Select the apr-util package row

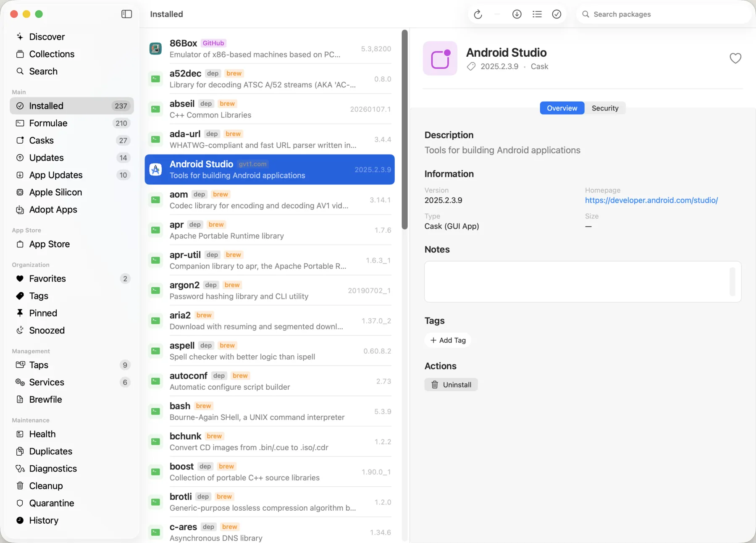(x=270, y=260)
